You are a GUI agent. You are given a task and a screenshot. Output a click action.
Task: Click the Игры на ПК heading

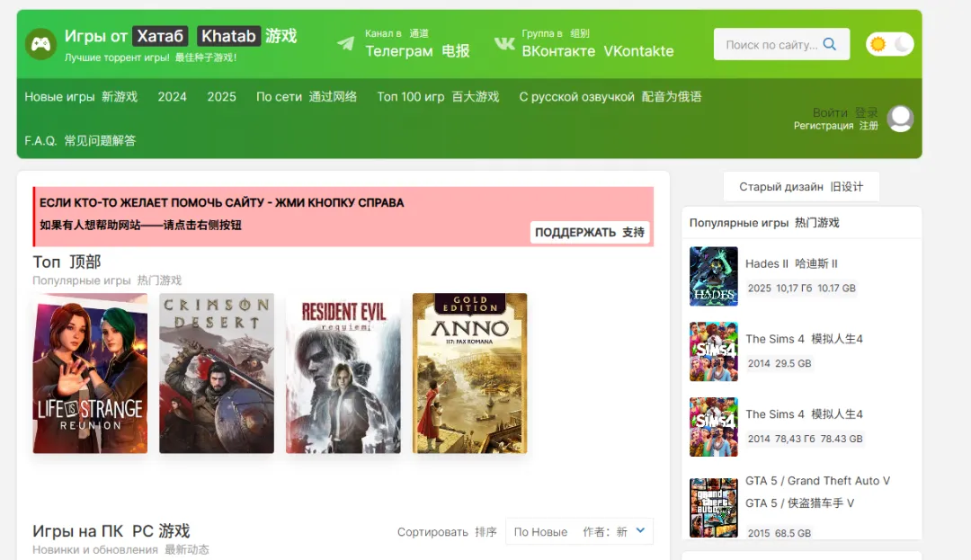[x=111, y=531]
